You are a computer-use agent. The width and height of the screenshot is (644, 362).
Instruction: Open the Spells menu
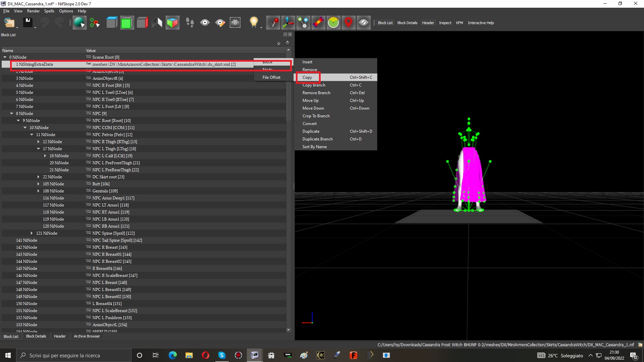click(49, 11)
